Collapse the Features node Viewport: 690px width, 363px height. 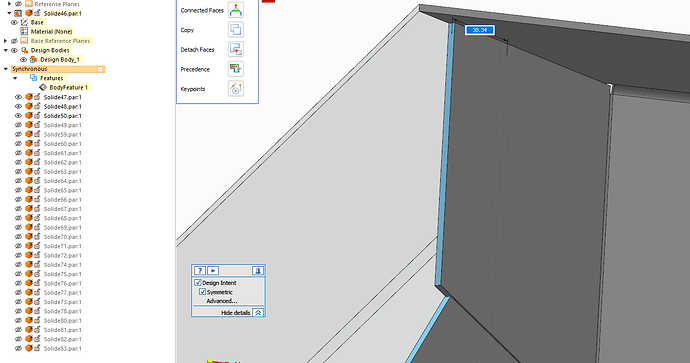(x=15, y=78)
